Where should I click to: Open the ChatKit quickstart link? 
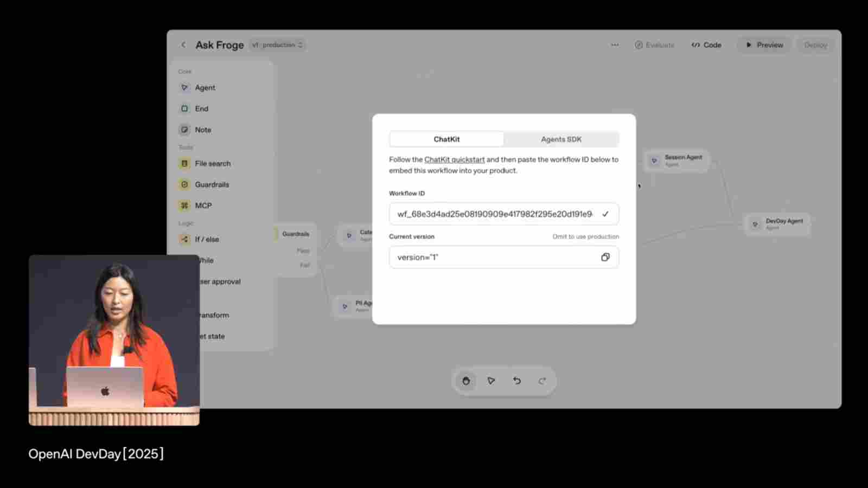click(x=454, y=159)
